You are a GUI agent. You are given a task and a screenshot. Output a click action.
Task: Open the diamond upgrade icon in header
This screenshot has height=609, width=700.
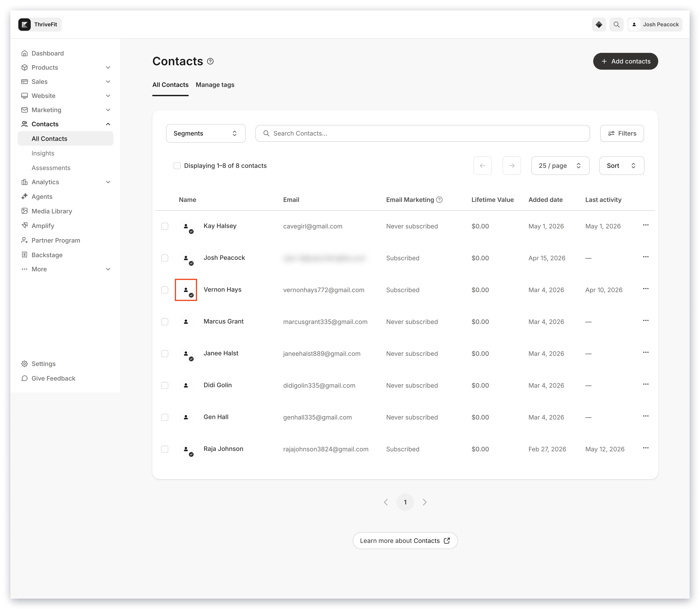(599, 25)
